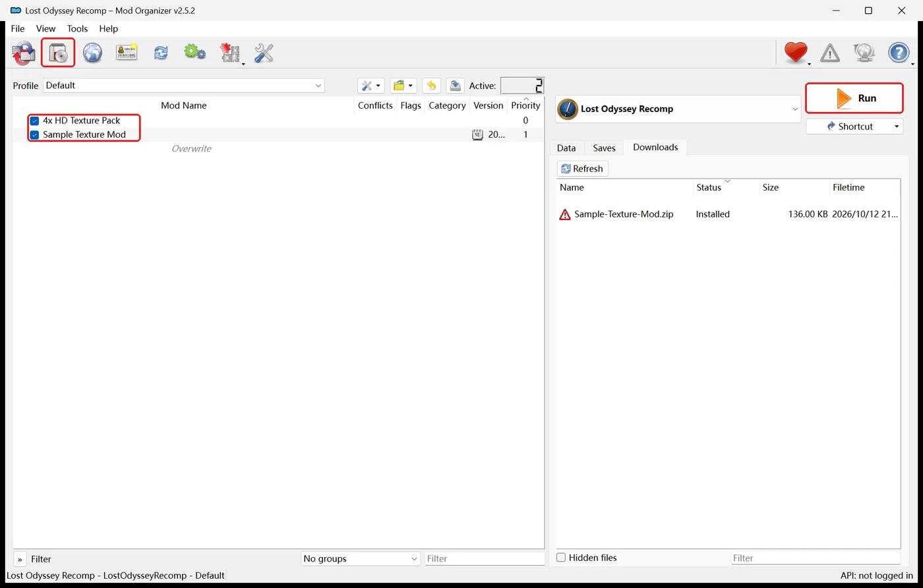The width and height of the screenshot is (923, 588).
Task: Open the Change Game instance manager icon
Action: click(24, 53)
